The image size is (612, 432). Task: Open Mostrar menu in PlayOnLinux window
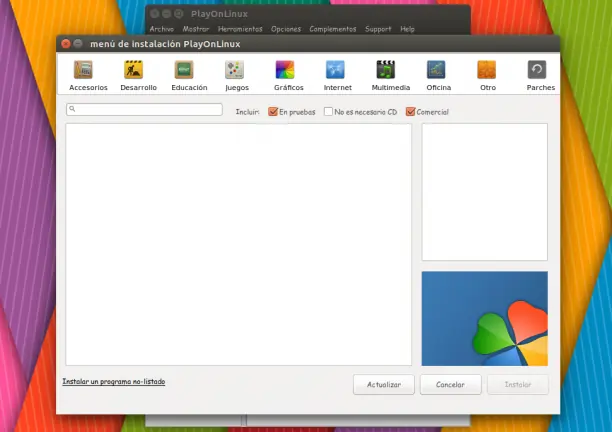(196, 29)
